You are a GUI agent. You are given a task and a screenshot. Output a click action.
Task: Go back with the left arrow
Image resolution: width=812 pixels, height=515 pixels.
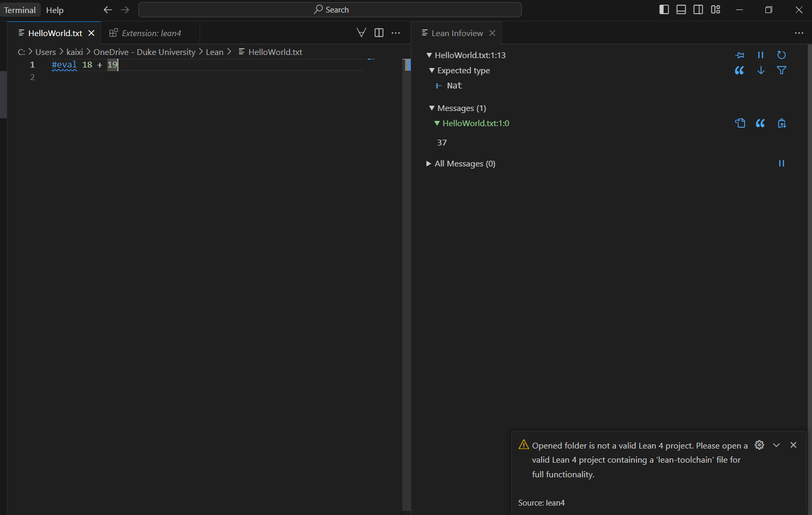[108, 10]
